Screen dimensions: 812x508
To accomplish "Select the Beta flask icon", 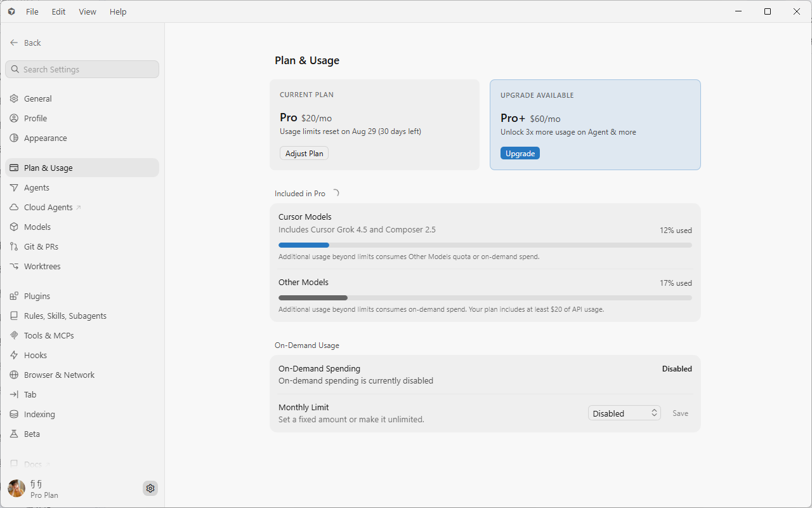I will pyautogui.click(x=14, y=434).
